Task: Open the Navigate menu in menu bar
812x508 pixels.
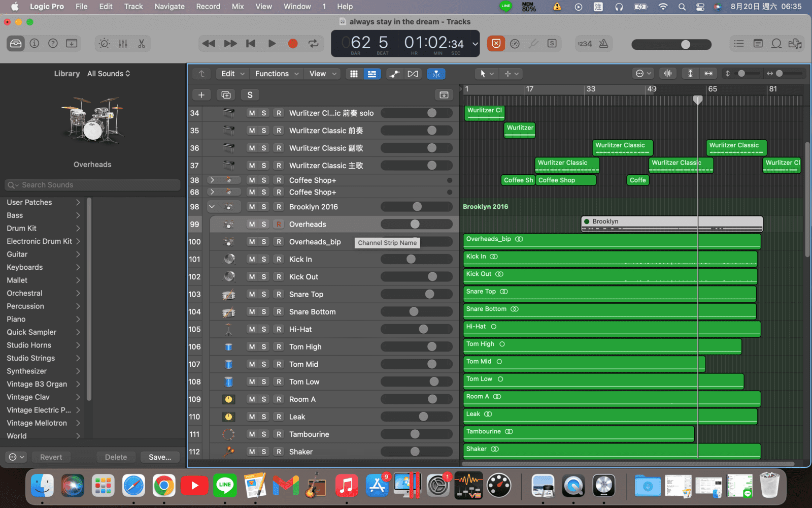Action: (170, 7)
